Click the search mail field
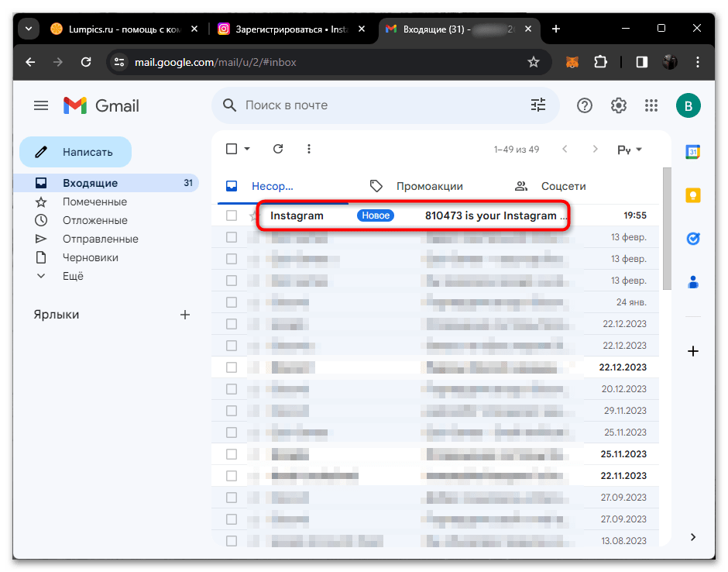The height and width of the screenshot is (572, 728). tap(379, 105)
